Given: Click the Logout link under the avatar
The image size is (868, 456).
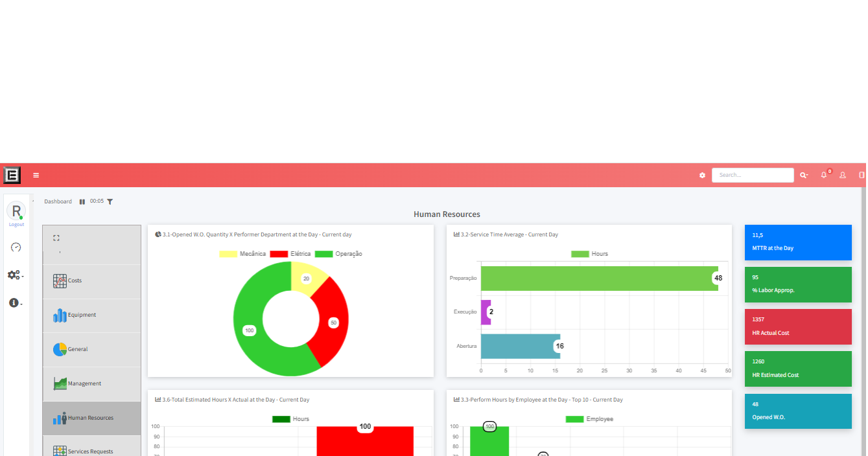Looking at the screenshot, I should 16,224.
